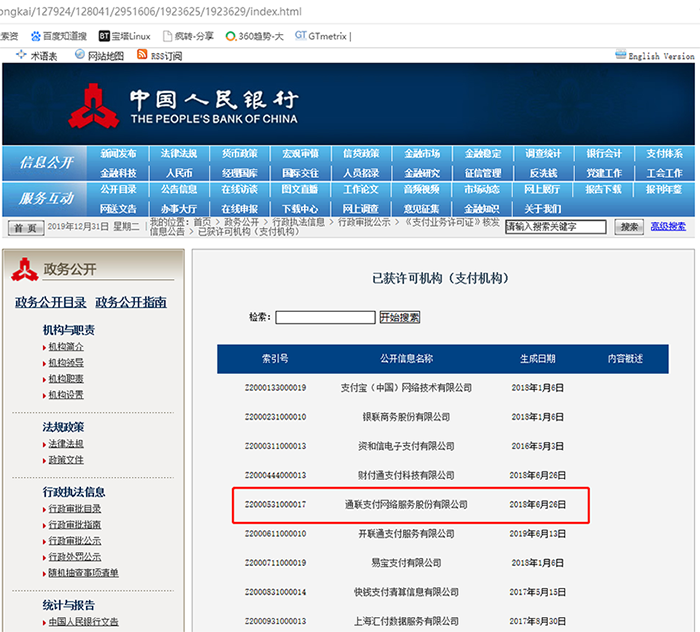Open the 机构简介 sidebar link
Viewport: 700px width, 632px height.
[x=66, y=347]
